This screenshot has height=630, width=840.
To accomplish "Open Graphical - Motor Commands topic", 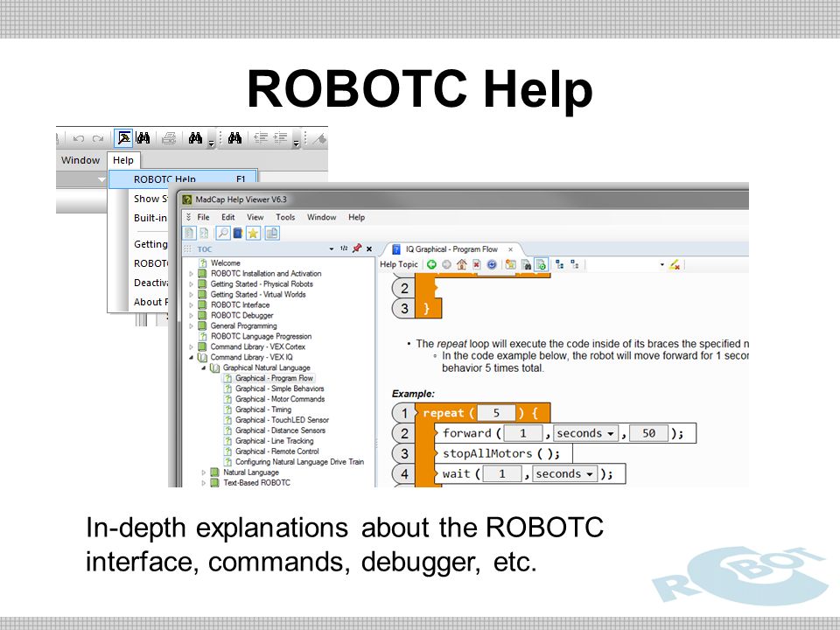I will (280, 400).
